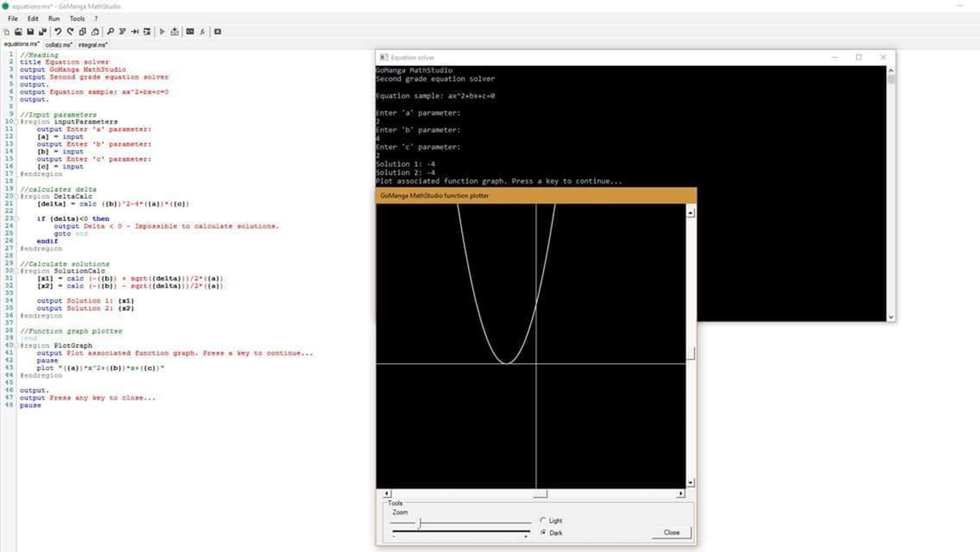This screenshot has width=980, height=552.
Task: Click the Zoom slider handle
Action: coord(420,523)
